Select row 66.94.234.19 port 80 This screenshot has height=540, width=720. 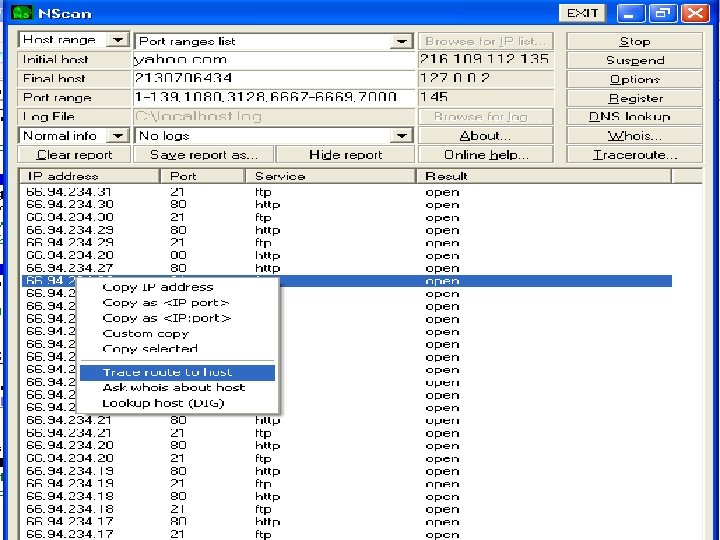347,471
